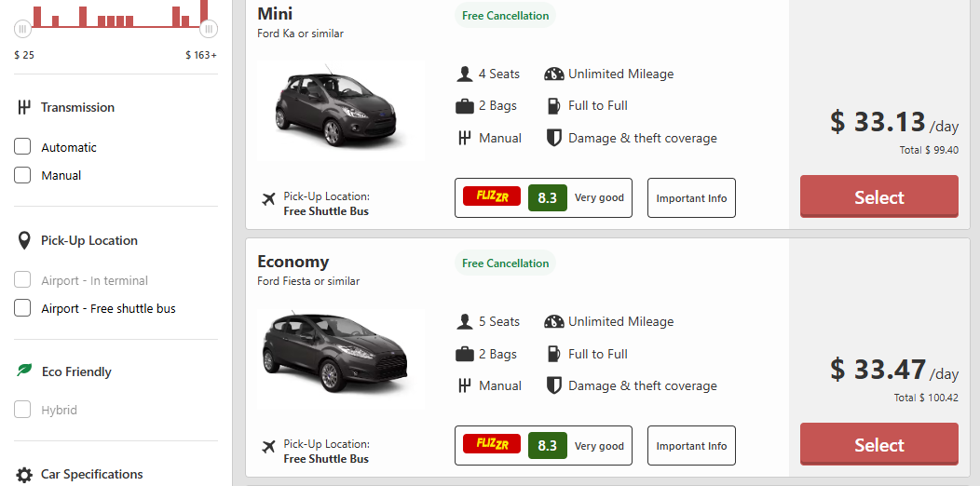Click the Unlimited Mileage speedometer icon on Mini
Viewport: 980px width, 486px height.
554,74
